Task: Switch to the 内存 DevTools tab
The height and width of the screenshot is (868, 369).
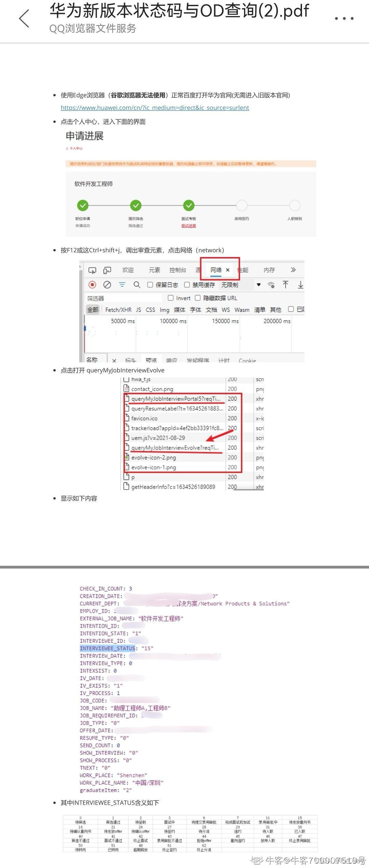Action: click(x=269, y=270)
